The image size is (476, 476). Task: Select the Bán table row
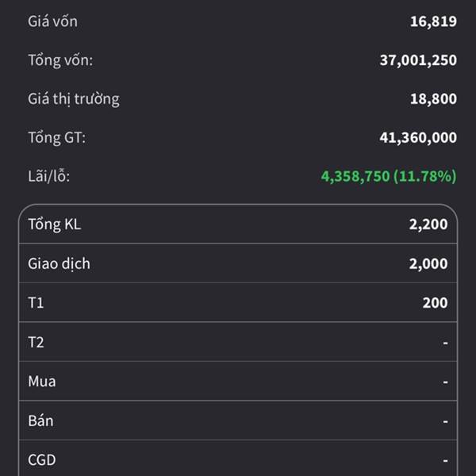[x=238, y=420]
